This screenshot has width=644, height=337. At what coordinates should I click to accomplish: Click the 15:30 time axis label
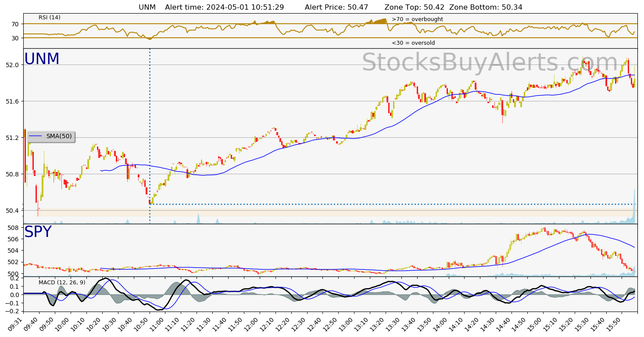pyautogui.click(x=582, y=323)
